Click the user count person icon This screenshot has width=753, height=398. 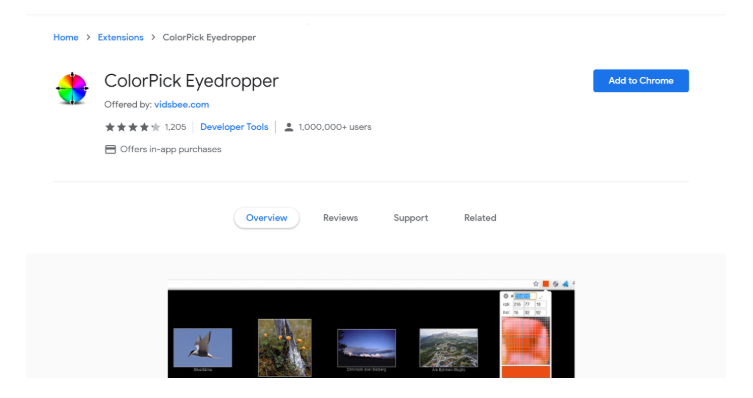click(x=289, y=127)
